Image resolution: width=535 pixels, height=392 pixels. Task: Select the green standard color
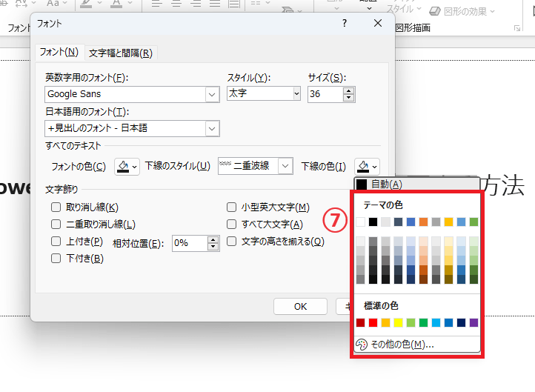(423, 323)
